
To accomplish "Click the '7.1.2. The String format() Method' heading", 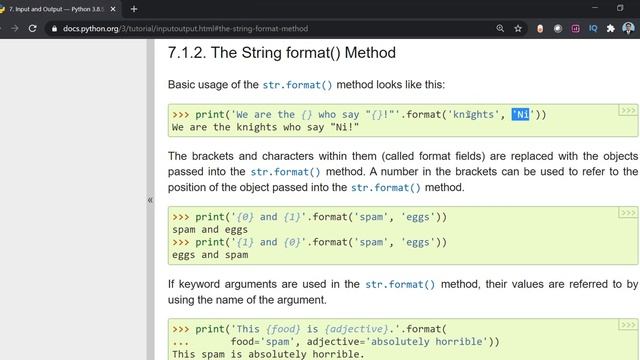I will [282, 53].
